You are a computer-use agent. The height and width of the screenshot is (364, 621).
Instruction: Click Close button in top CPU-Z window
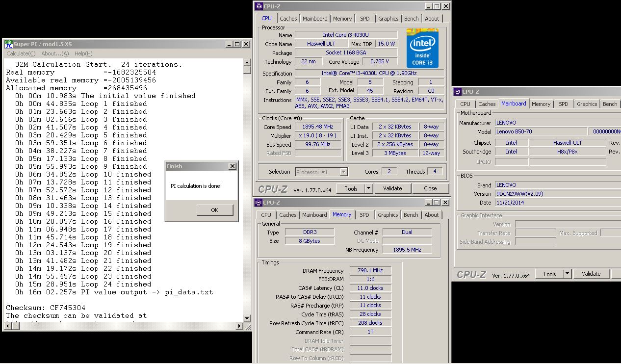[430, 188]
